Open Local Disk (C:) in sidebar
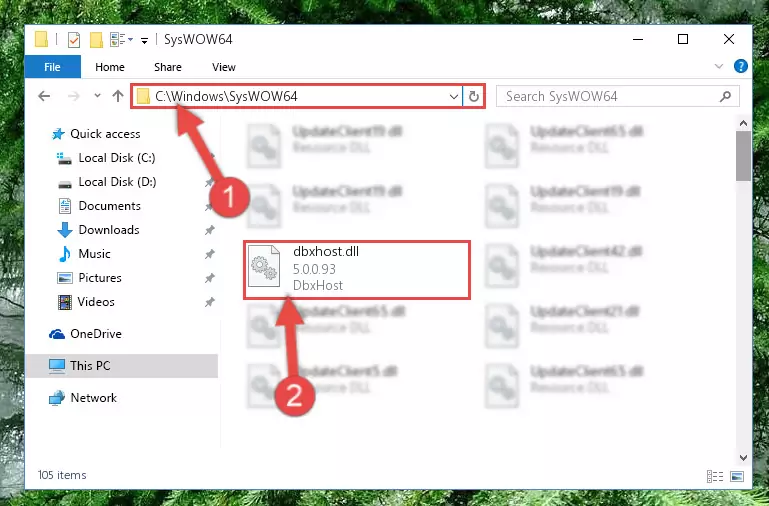Viewport: 769px width, 506px height. pyautogui.click(x=117, y=158)
